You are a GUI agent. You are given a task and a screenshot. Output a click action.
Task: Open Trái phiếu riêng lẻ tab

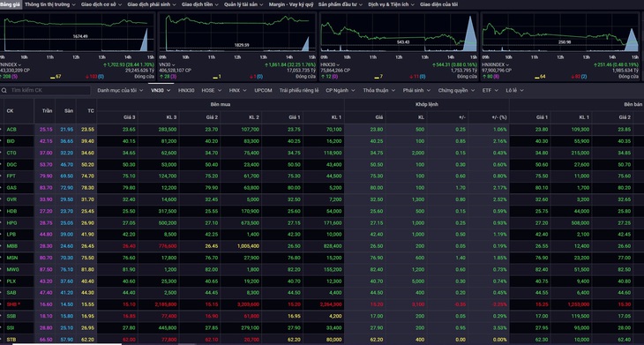coord(298,90)
